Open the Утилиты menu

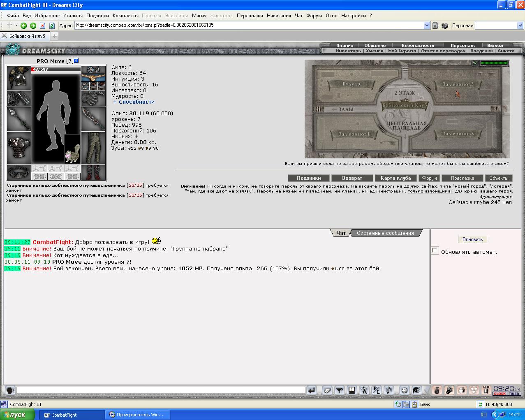coord(73,16)
